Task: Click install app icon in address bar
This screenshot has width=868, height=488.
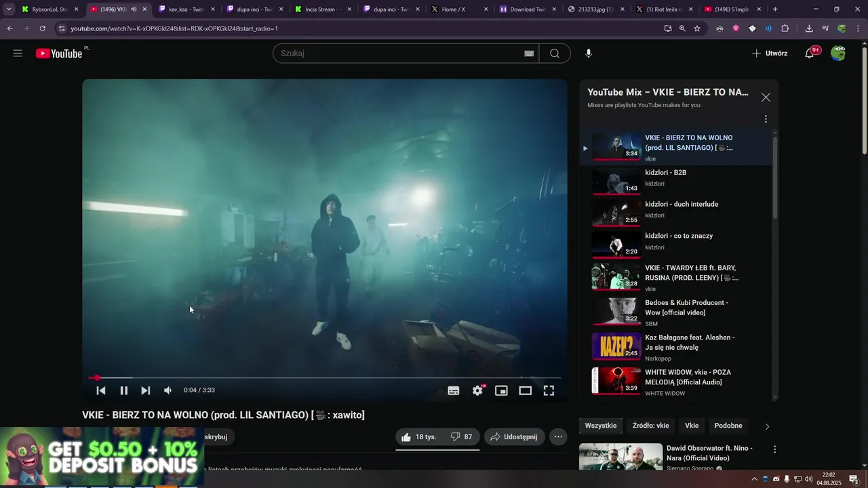Action: tap(668, 28)
